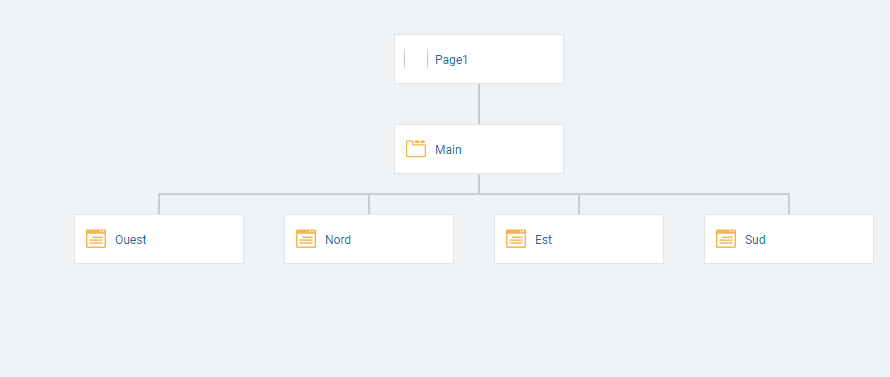Click empty area inside Page1 root card
890x377 pixels.
tap(517, 59)
